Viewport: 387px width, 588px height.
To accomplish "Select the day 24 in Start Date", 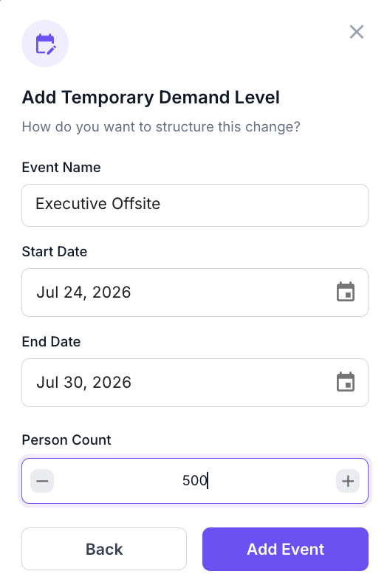I will pos(72,293).
